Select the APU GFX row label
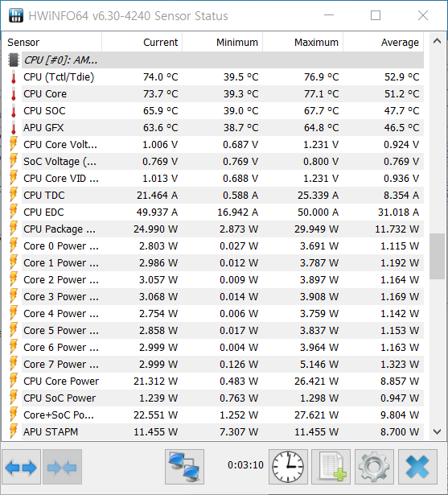The height and width of the screenshot is (495, 448). coord(43,127)
